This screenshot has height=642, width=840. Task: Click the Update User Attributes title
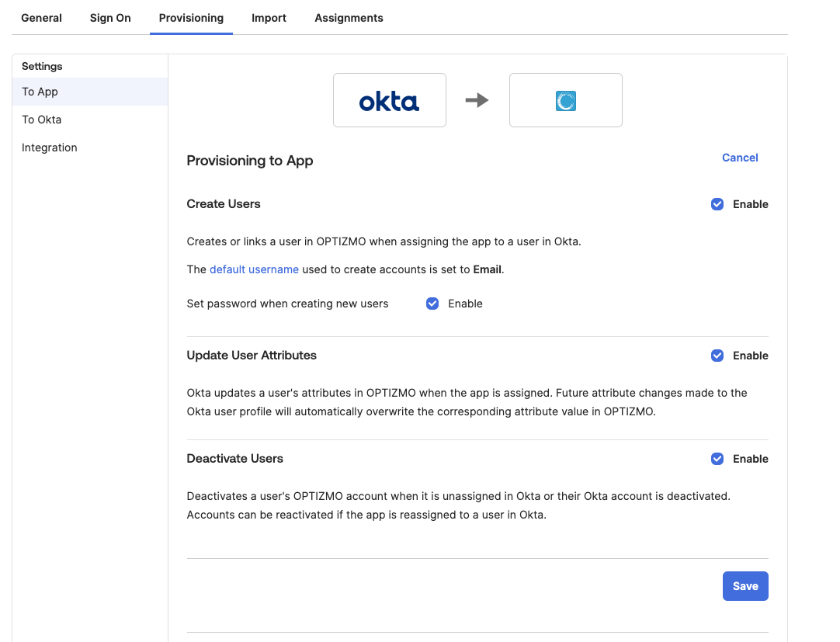[x=252, y=356]
